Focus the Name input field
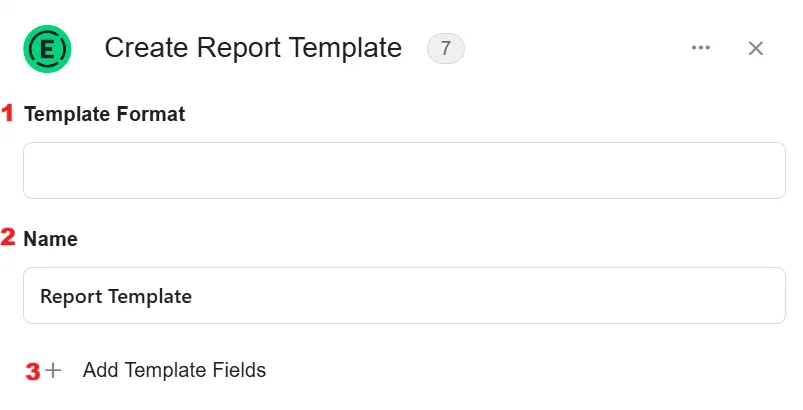803x410 pixels. 404,295
